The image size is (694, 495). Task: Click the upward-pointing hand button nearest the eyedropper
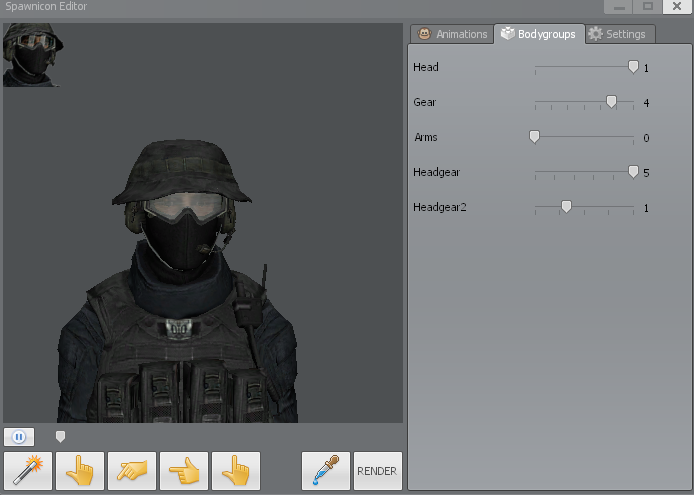[236, 471]
